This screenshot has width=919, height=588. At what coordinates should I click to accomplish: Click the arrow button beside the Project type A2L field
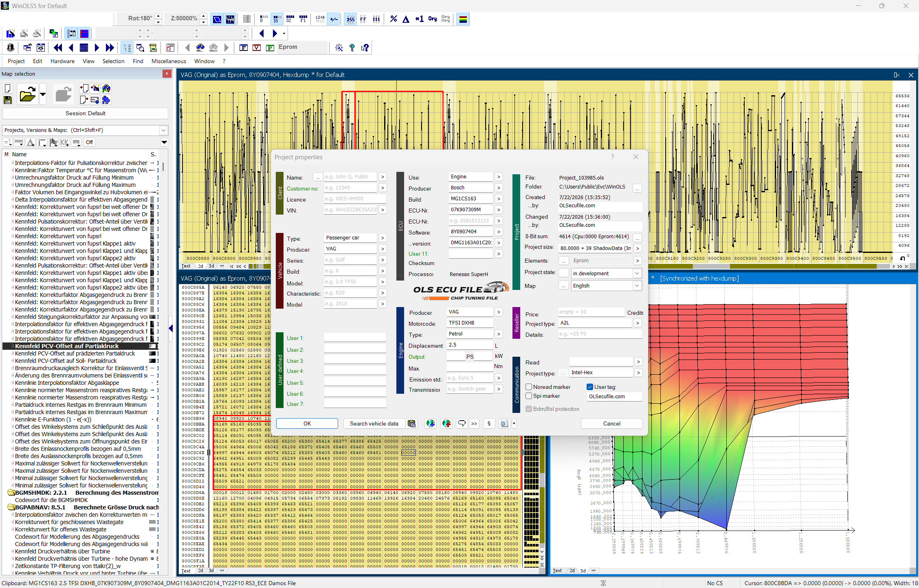coord(638,323)
